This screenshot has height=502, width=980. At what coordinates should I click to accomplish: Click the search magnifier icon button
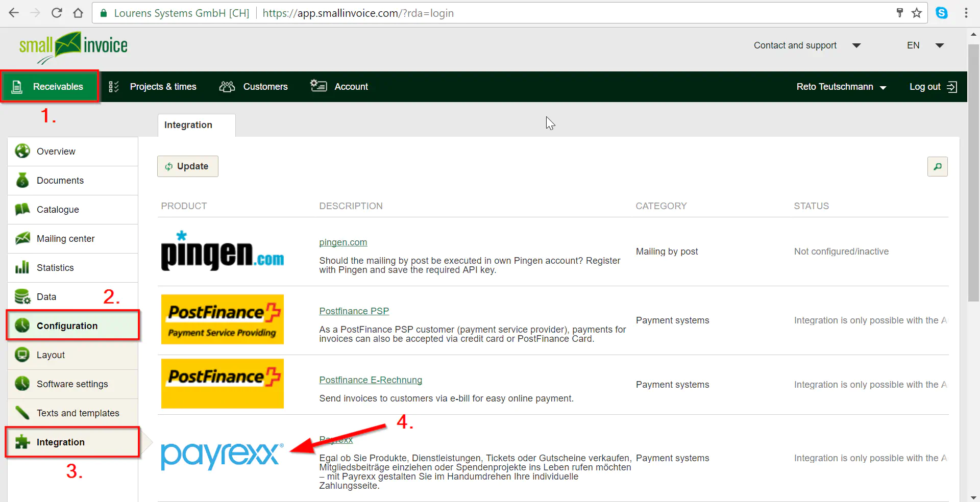(937, 166)
